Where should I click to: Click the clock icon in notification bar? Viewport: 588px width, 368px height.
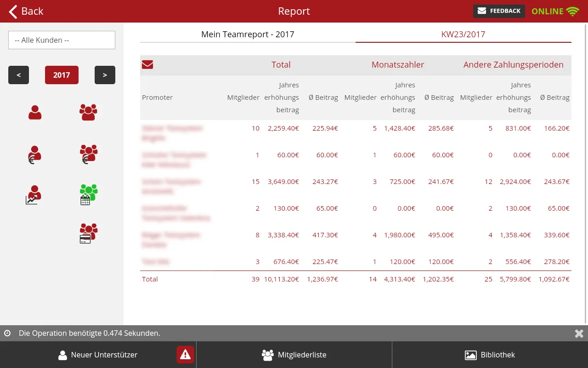click(x=7, y=333)
